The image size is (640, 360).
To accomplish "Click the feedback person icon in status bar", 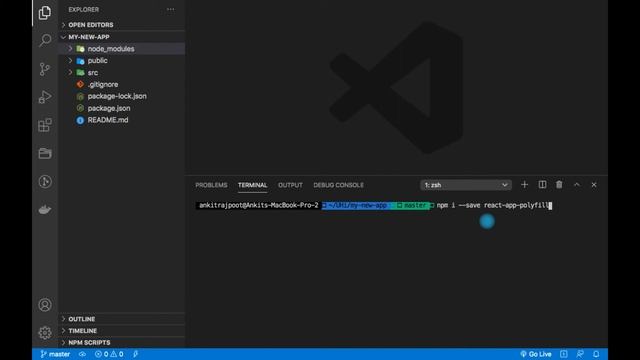I will click(580, 354).
